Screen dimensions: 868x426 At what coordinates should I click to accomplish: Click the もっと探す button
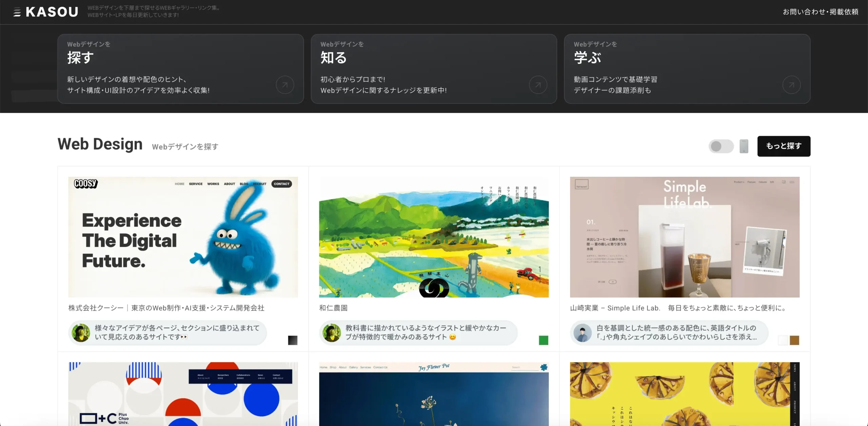pos(784,146)
